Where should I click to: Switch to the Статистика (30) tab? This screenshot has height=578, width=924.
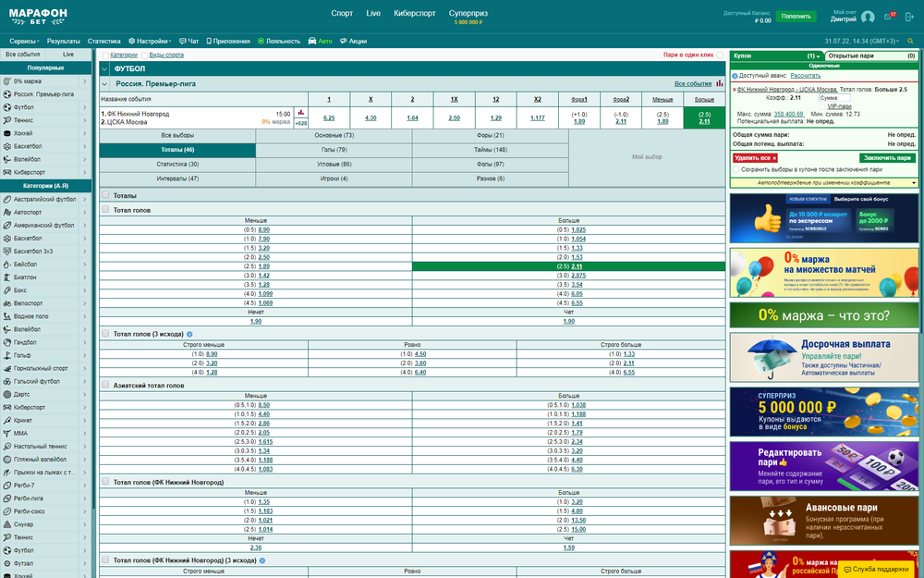tap(177, 165)
